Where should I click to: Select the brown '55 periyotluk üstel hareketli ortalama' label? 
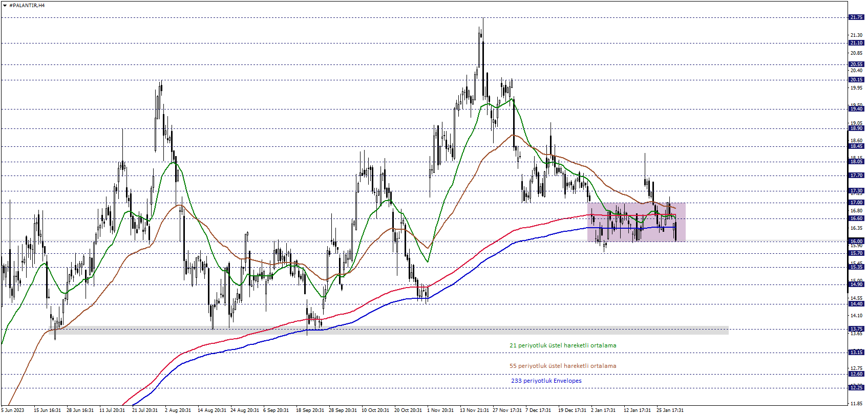click(563, 366)
